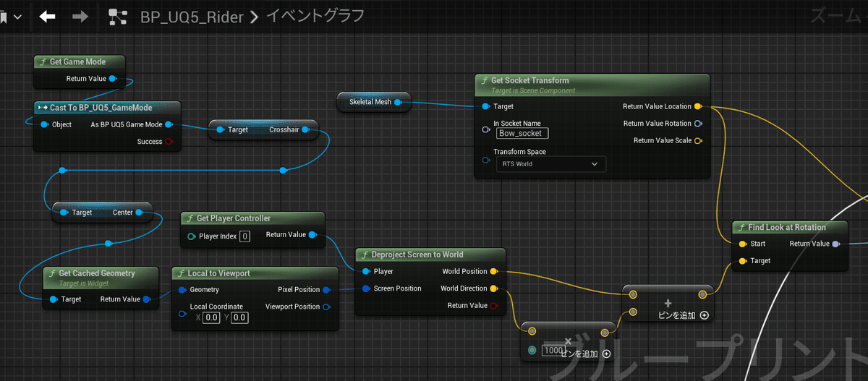Click Start pin on Find Look at Rotation

[x=743, y=244]
